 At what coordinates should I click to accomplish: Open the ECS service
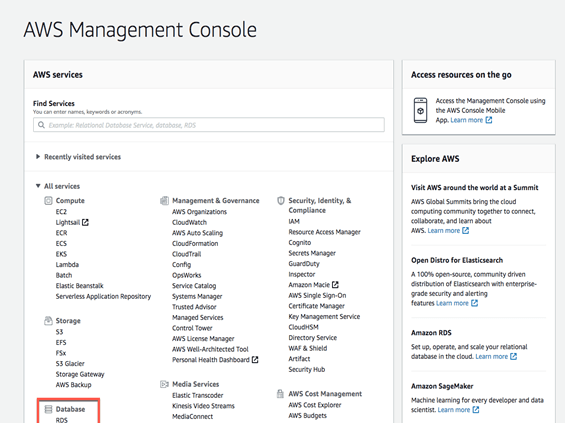tap(61, 244)
